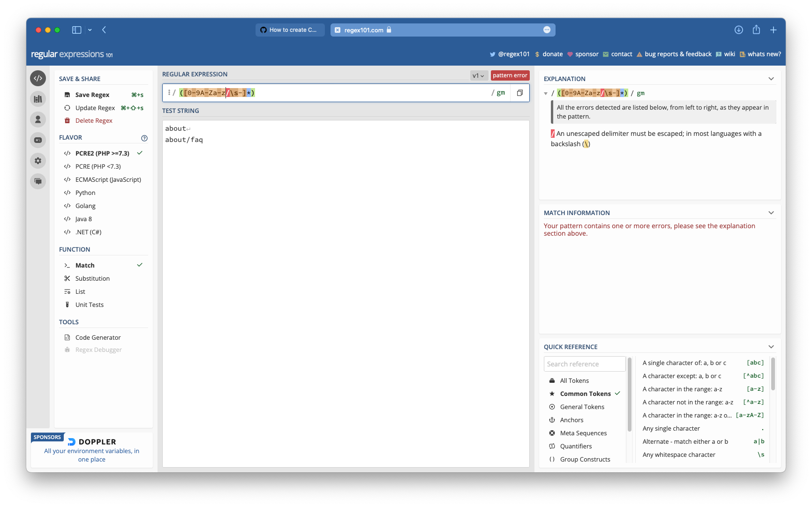The image size is (812, 507).
Task: Focus the Search reference field
Action: (585, 364)
